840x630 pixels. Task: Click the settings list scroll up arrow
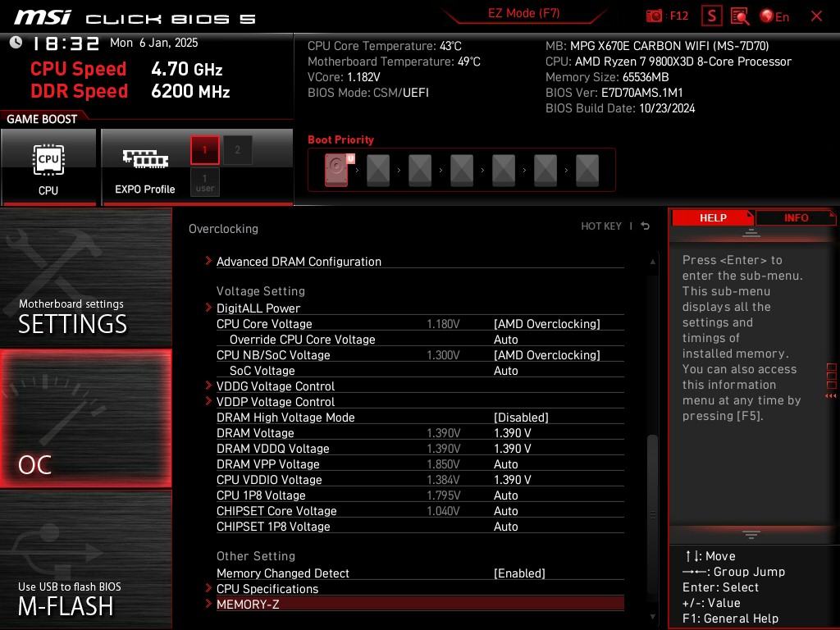(652, 262)
